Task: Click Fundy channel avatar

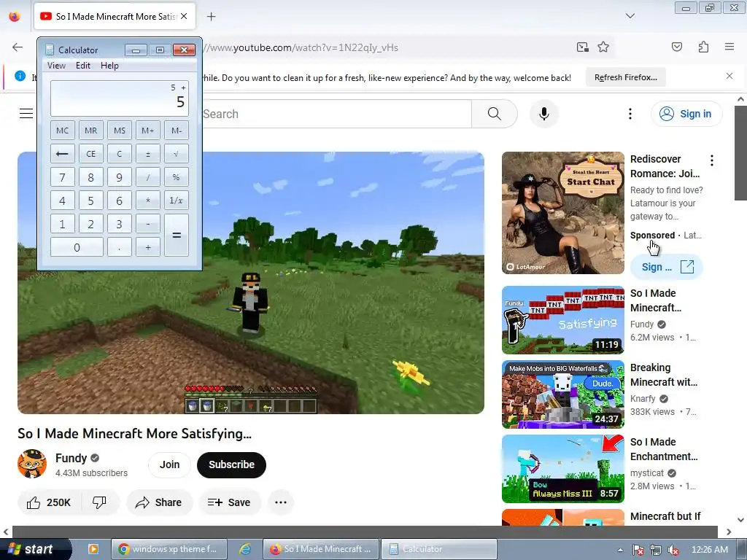Action: (x=32, y=464)
